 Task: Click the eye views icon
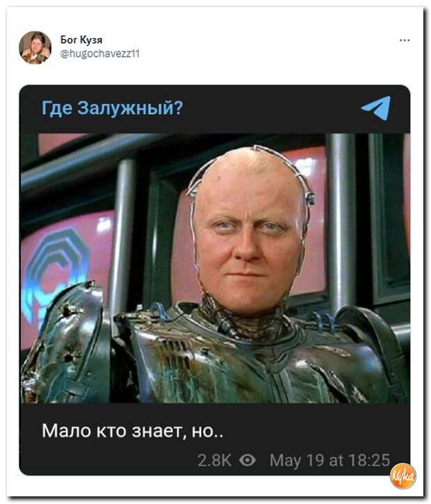point(247,460)
